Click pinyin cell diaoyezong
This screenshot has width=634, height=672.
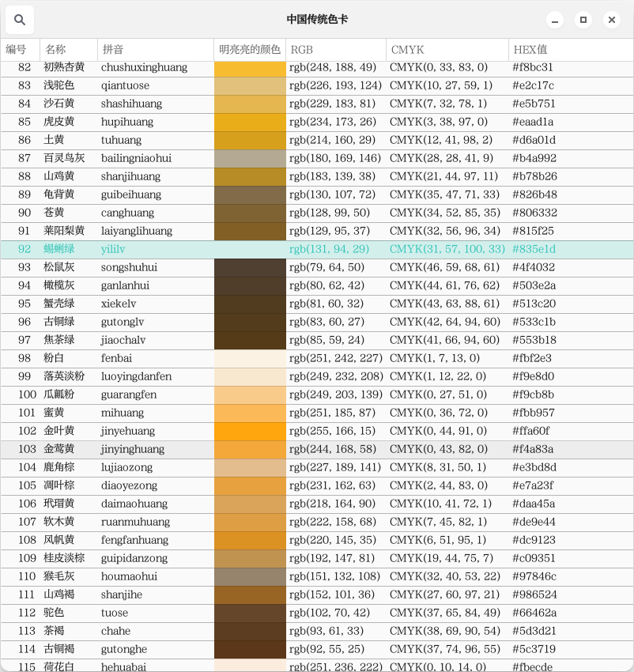pos(129,486)
